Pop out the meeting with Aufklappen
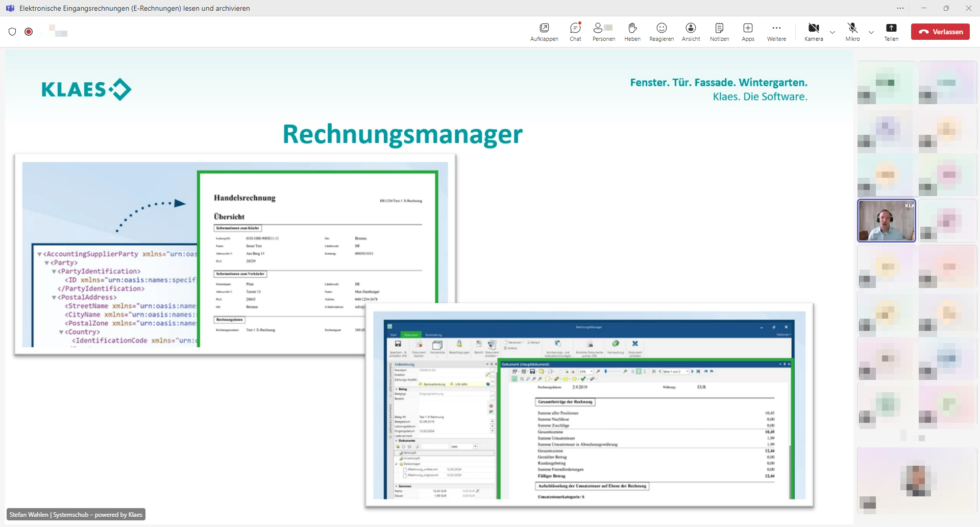 pyautogui.click(x=544, y=32)
